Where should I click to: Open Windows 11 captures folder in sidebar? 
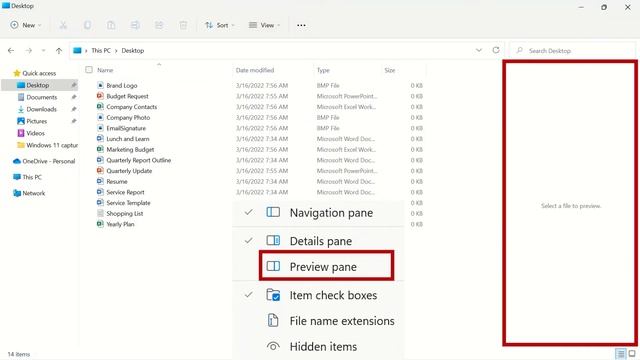48,145
